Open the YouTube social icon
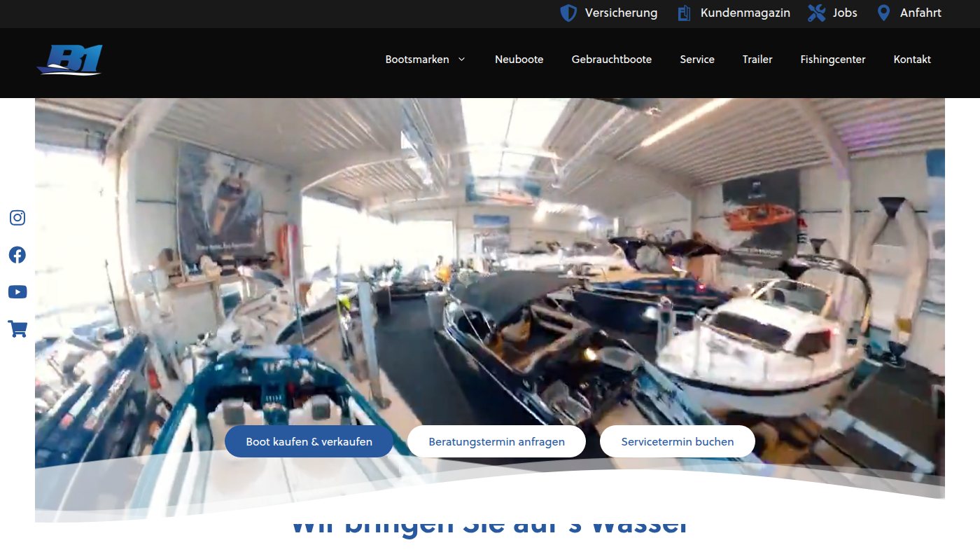Viewport: 980px width, 552px height. tap(17, 292)
